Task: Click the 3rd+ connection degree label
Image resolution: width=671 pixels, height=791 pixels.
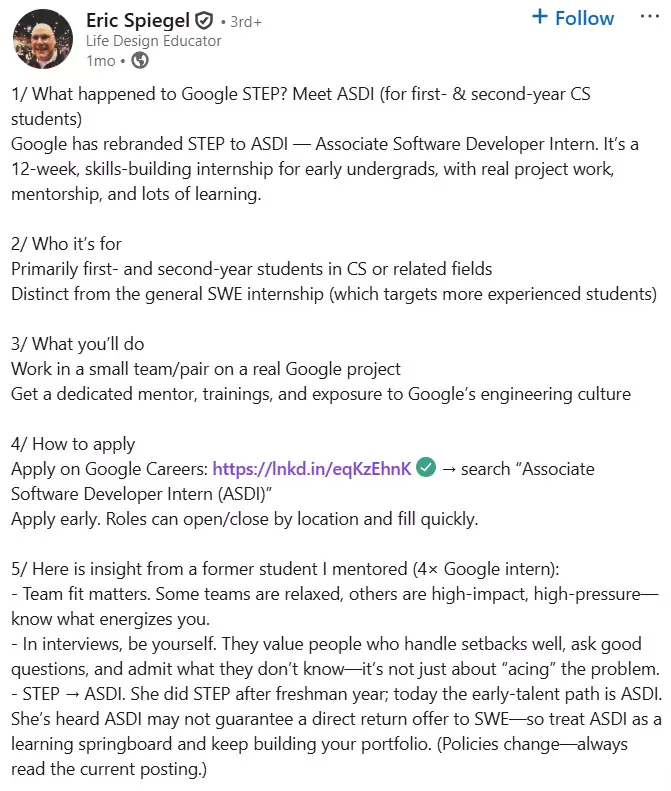Action: 242,21
